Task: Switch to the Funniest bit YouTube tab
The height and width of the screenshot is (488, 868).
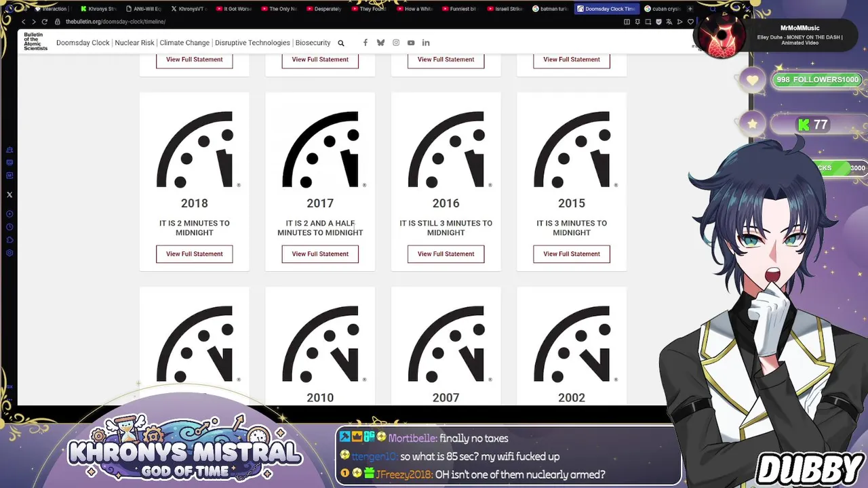Action: coord(459,9)
